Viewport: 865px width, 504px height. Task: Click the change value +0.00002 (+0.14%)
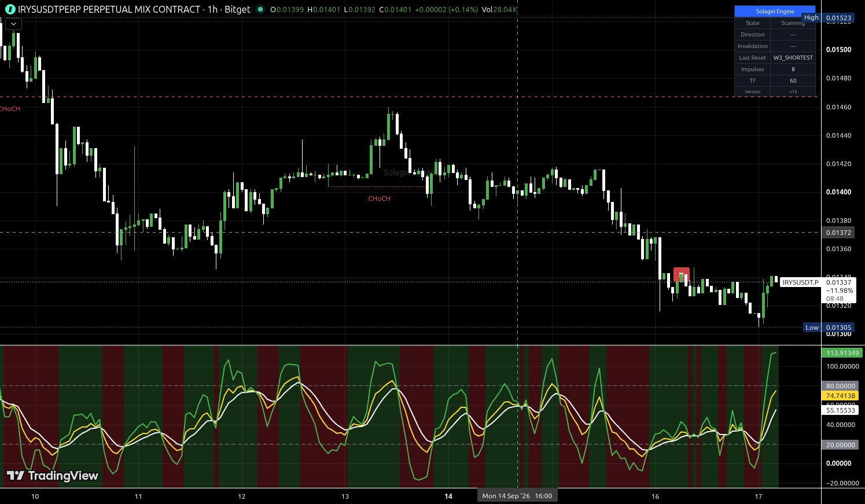447,10
